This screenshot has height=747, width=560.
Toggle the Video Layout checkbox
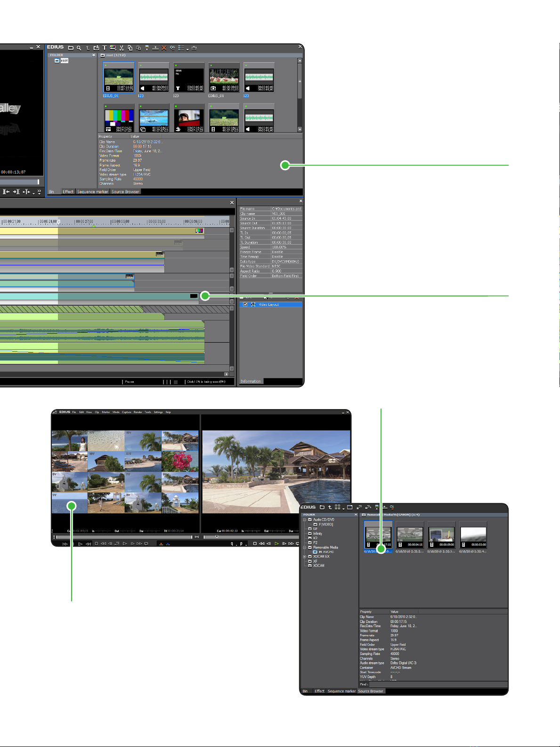(x=245, y=304)
